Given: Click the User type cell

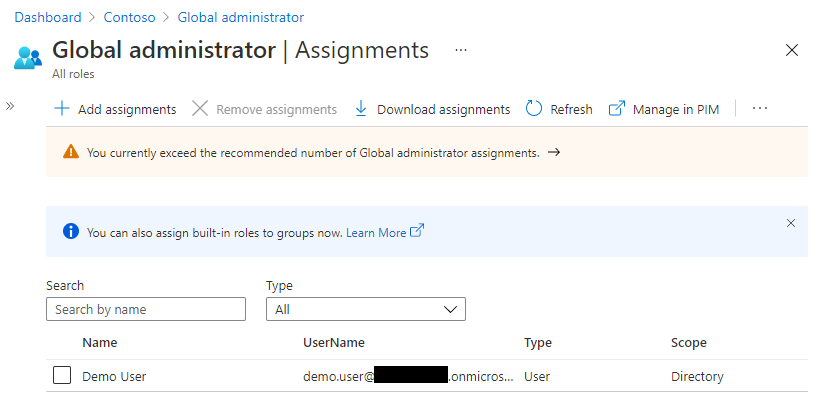Looking at the screenshot, I should 537,376.
